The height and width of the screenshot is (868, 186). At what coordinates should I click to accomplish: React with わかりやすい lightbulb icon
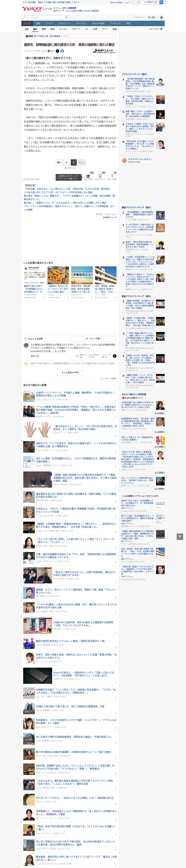coord(100,176)
